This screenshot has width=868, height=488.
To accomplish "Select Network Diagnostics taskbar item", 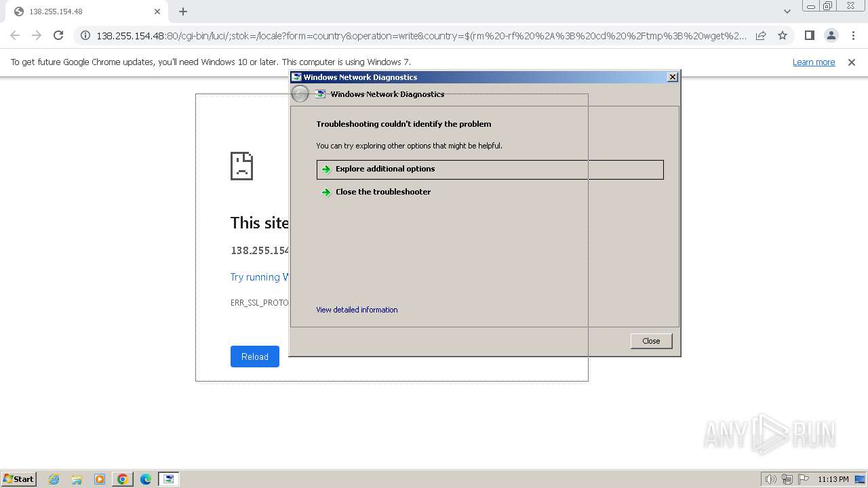I will click(x=169, y=479).
